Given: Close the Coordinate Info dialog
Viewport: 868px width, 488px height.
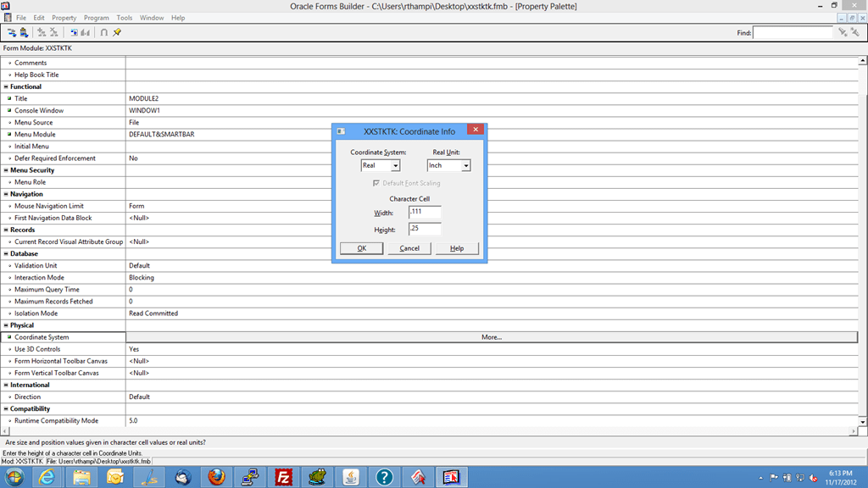Looking at the screenshot, I should point(476,130).
